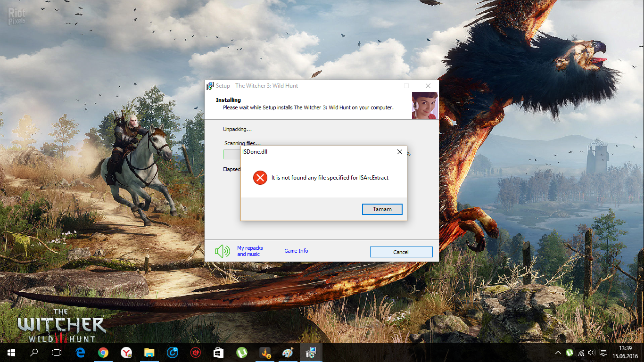Toggle the green speaker music icon
Image resolution: width=644 pixels, height=362 pixels.
pyautogui.click(x=223, y=251)
